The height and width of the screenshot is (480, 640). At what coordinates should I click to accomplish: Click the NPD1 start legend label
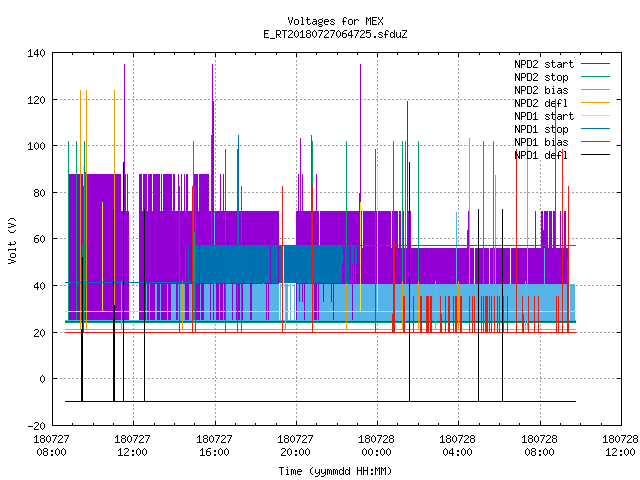click(x=544, y=116)
